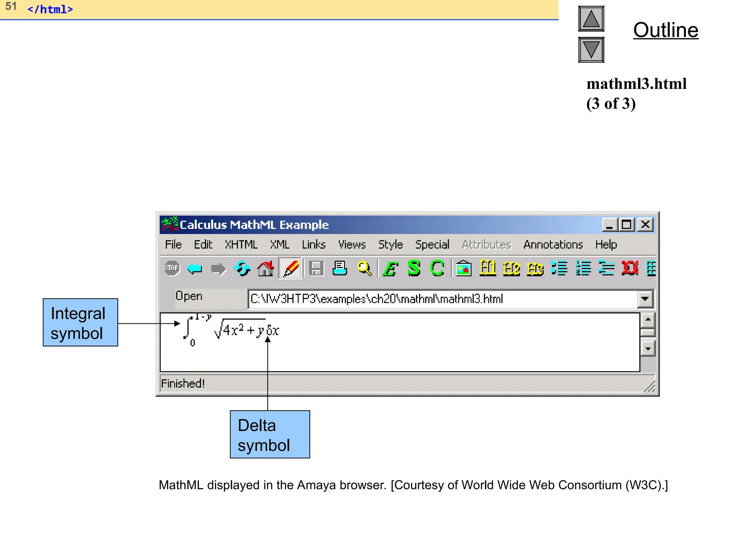Open the XHTML menu
This screenshot has height=560, width=747.
[x=241, y=245]
